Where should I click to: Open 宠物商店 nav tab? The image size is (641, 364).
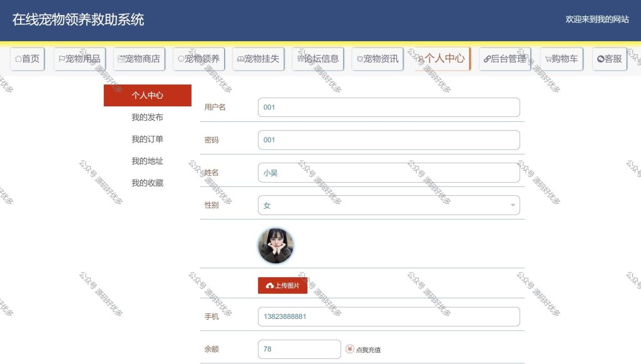click(x=139, y=59)
